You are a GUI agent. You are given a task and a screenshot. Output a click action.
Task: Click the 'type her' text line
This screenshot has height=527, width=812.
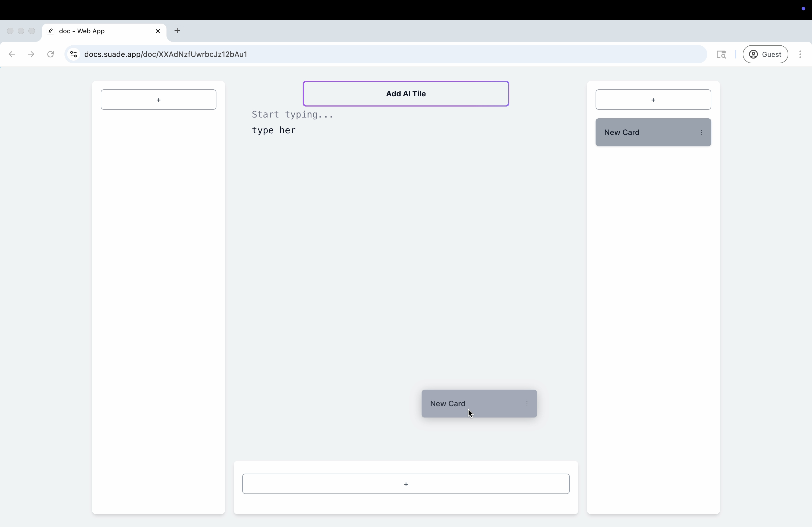click(x=274, y=130)
